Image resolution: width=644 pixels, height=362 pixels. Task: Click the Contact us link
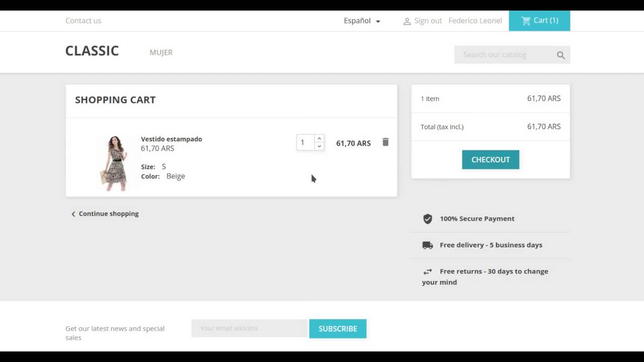[83, 21]
